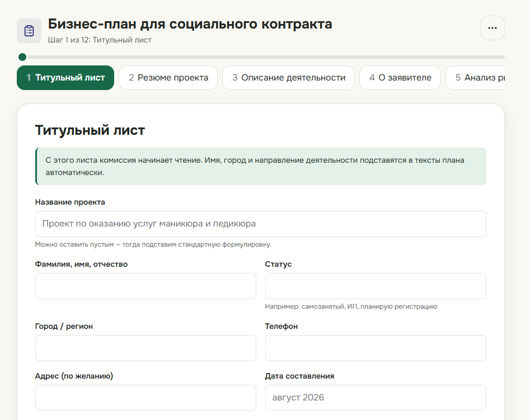Click the Статус field label
Screen dimensions: 530x420
click(x=278, y=264)
